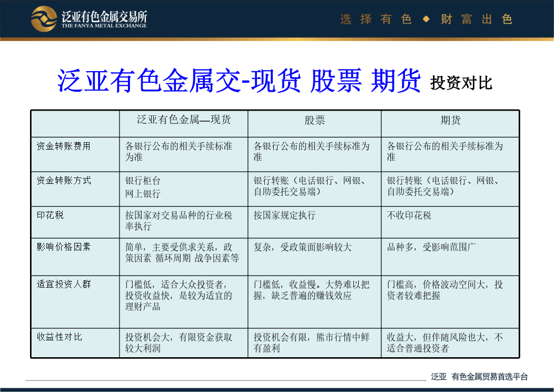Click the "收益性对比" row label
Image resolution: width=554 pixels, height=392 pixels.
point(59,337)
